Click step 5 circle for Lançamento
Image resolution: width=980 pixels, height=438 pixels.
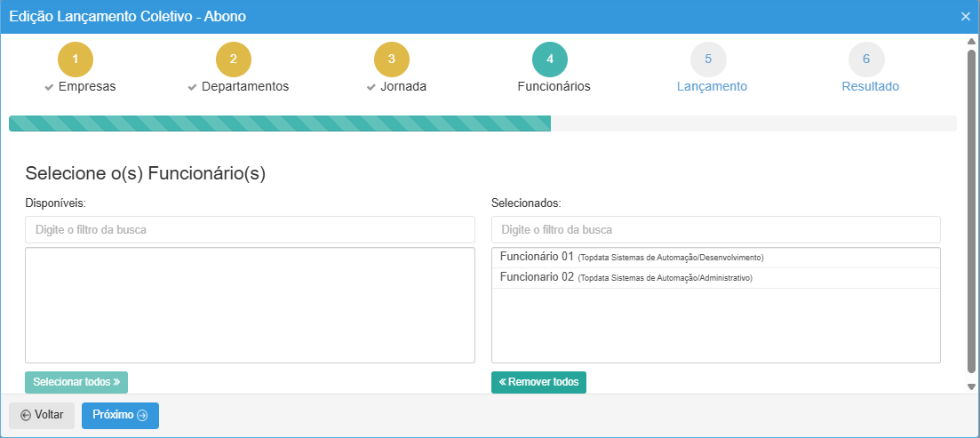[x=708, y=60]
